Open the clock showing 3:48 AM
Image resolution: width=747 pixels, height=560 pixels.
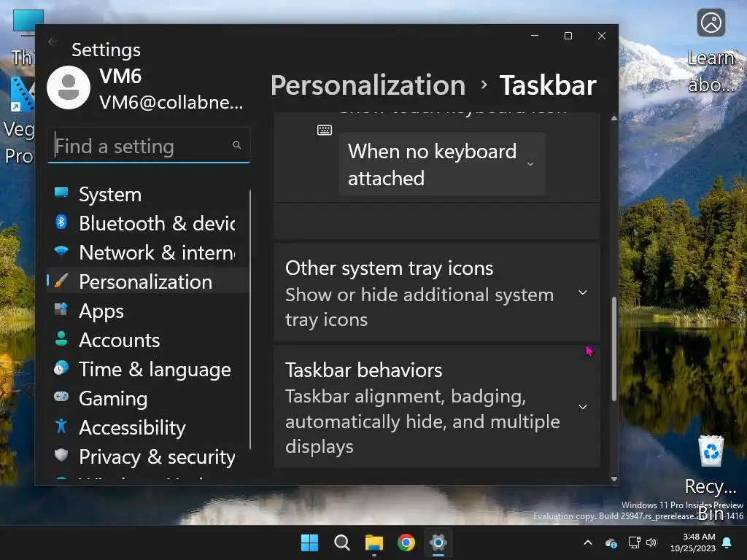point(693,542)
